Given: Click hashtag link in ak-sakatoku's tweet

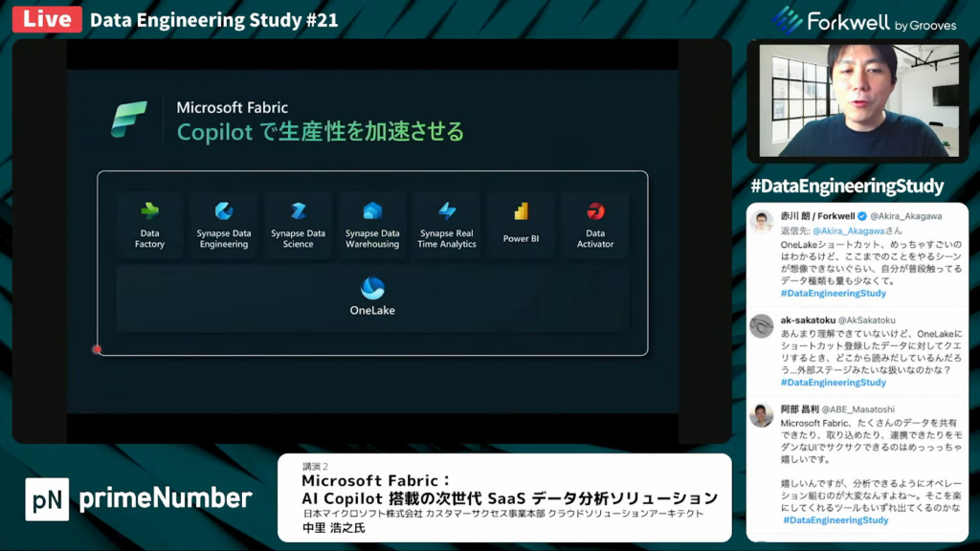Looking at the screenshot, I should click(x=833, y=382).
